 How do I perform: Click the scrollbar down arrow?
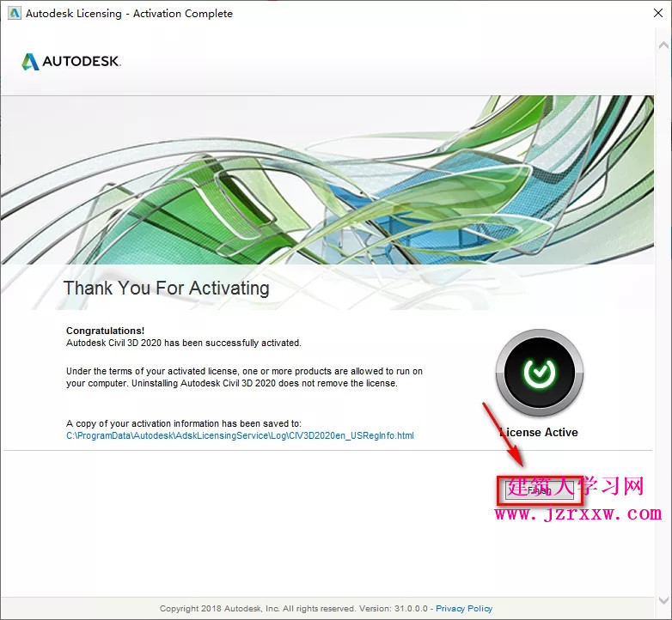(x=663, y=600)
